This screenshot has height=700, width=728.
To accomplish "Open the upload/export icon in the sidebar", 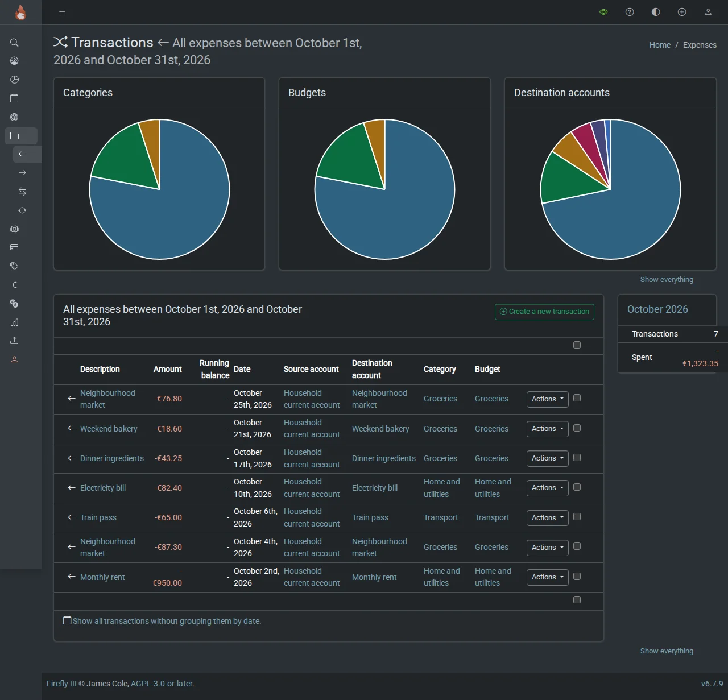I will pos(14,341).
